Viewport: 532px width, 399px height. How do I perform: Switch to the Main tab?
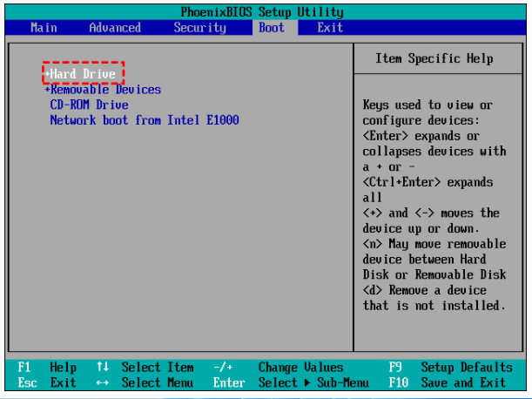click(44, 28)
